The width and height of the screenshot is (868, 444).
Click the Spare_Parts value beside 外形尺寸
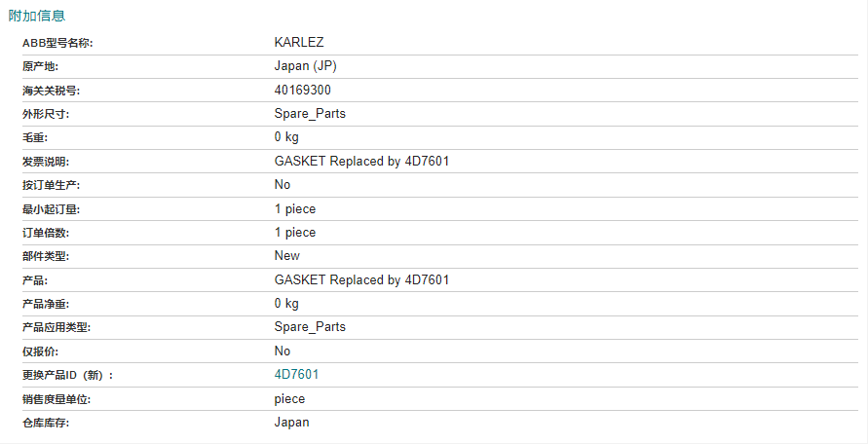310,114
